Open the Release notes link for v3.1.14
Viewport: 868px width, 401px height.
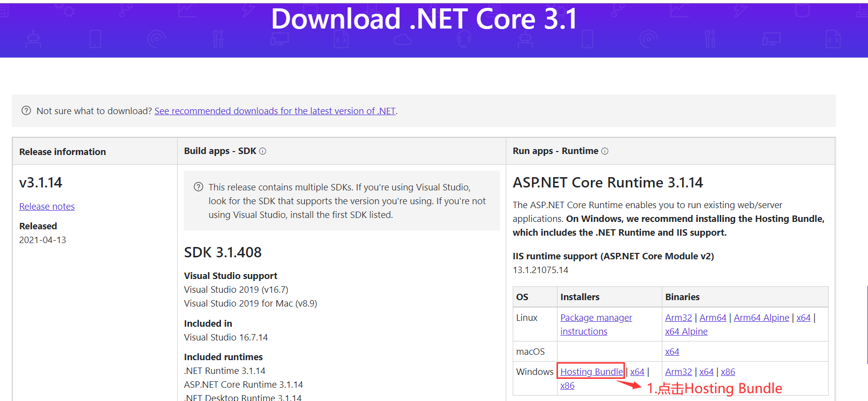47,207
